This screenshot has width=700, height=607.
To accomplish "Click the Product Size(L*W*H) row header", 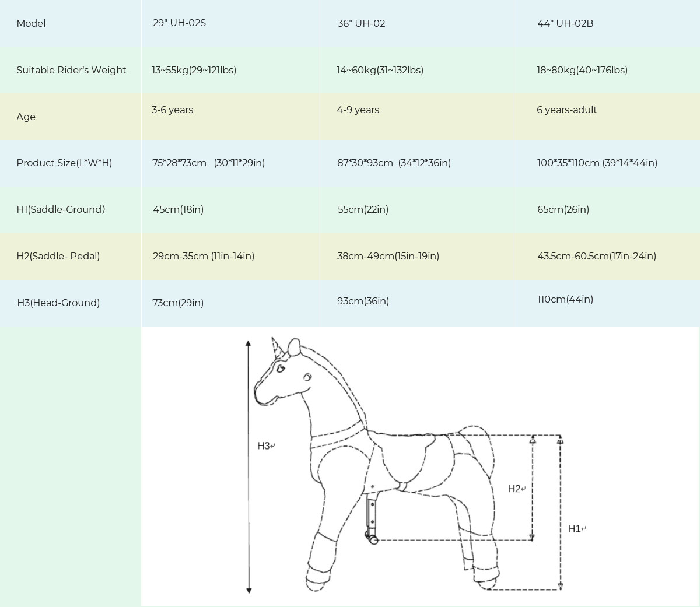I will [64, 163].
